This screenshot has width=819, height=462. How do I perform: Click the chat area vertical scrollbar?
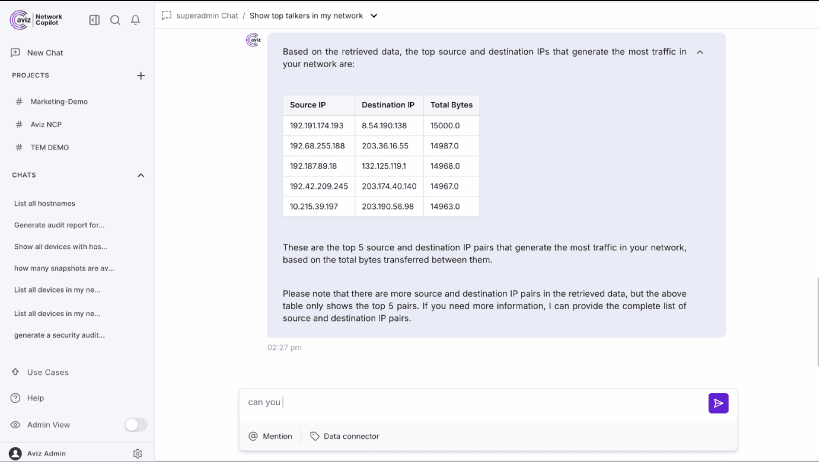(x=817, y=323)
